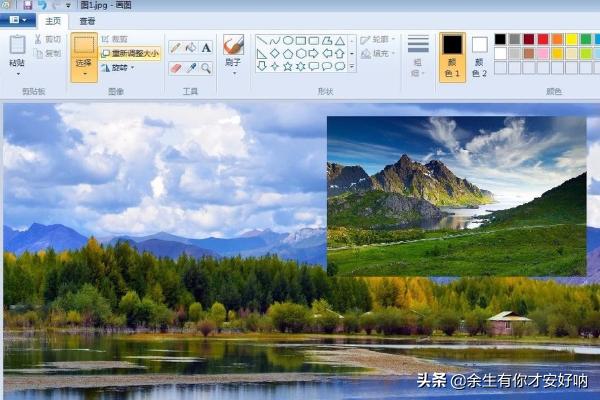Screen dimensions: 600x400
Task: Pick the yellow swatch in the palette
Action: [x=572, y=39]
